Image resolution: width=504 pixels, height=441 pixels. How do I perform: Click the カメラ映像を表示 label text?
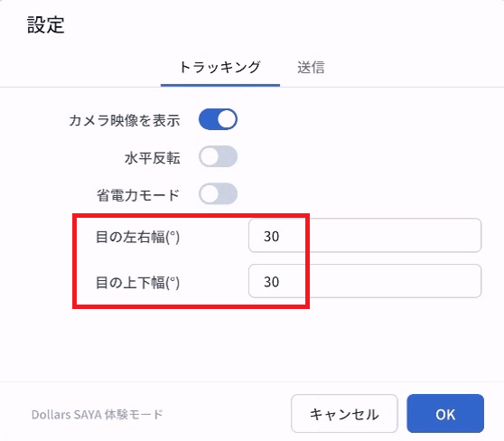coord(125,120)
